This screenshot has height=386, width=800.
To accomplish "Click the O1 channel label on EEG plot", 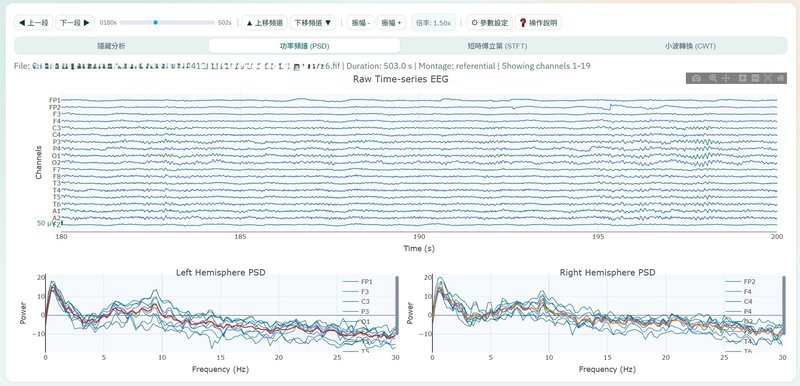I will point(56,156).
